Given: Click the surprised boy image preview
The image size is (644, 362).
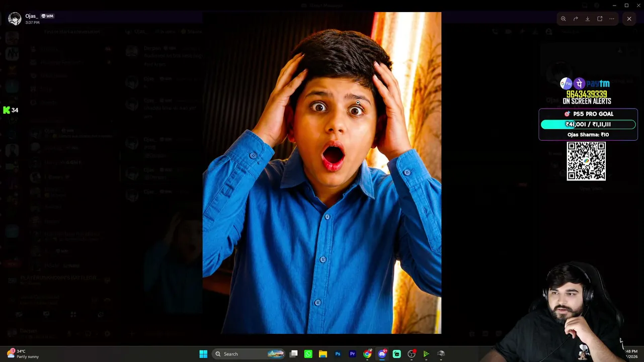Looking at the screenshot, I should pyautogui.click(x=322, y=173).
